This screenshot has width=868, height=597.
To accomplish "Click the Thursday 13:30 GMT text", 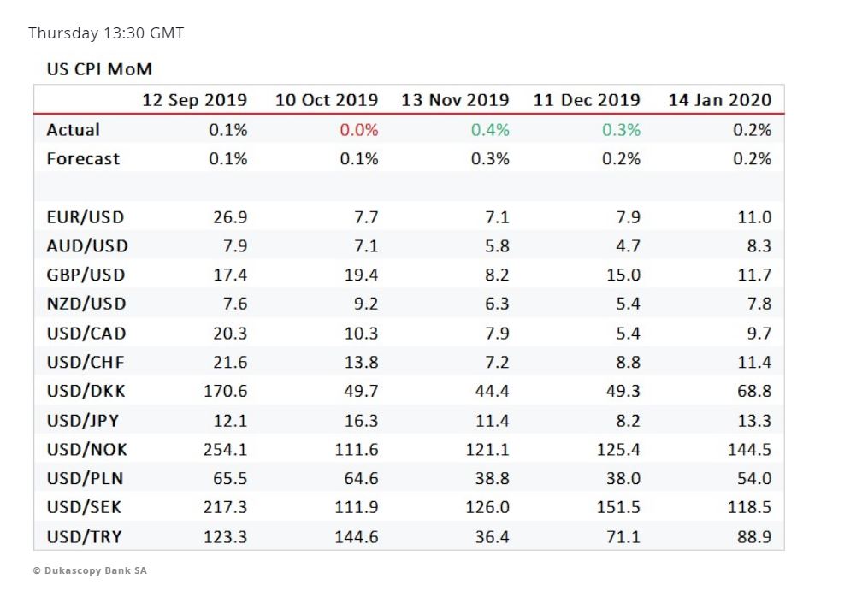I will 106,33.
